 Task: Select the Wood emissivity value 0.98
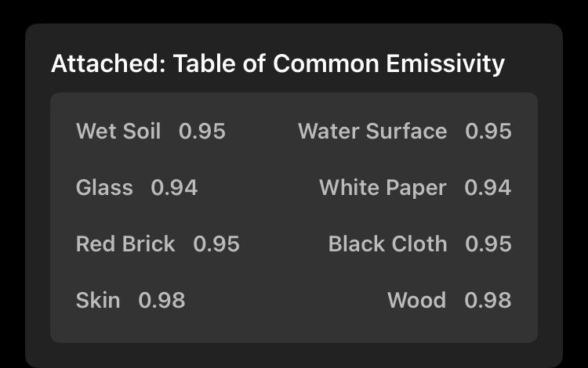(488, 300)
